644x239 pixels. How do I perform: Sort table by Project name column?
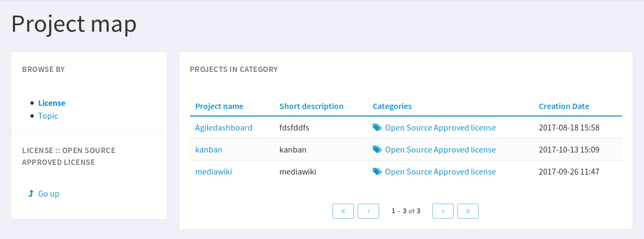219,106
